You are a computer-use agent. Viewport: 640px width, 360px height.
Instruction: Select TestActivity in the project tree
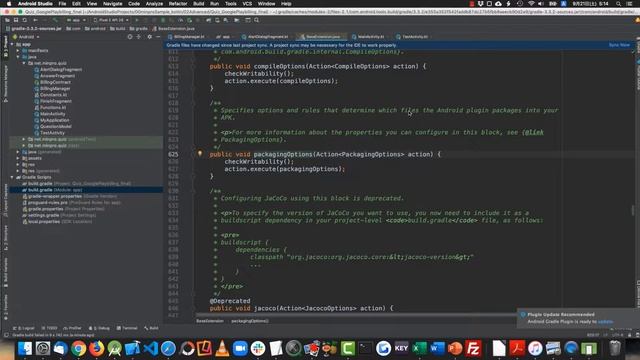coord(52,133)
